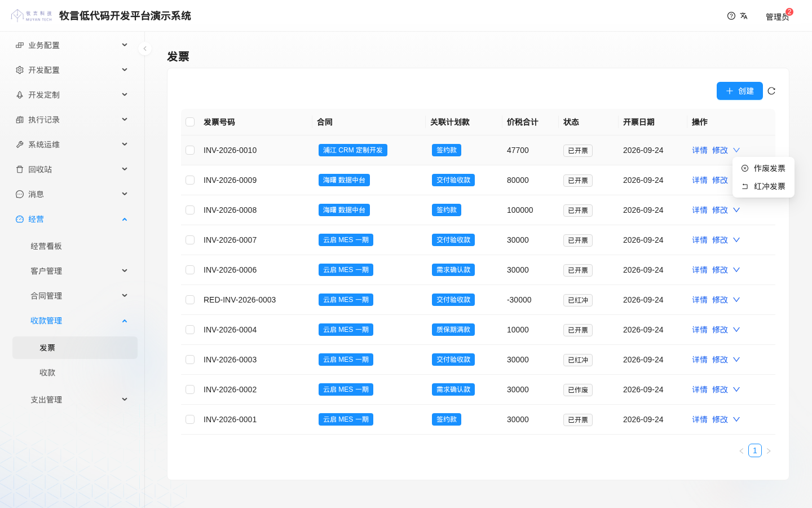
Task: Expand the 业务配置 menu chevron
Action: click(x=125, y=45)
